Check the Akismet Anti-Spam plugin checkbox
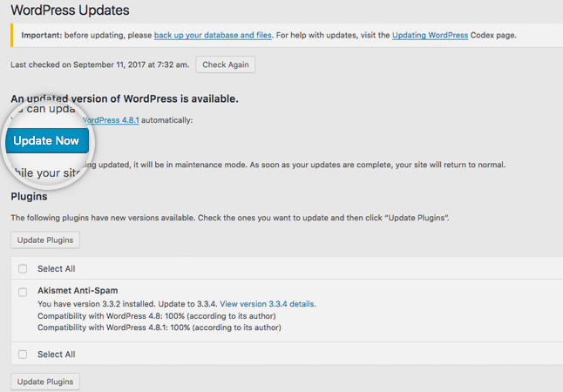Viewport: 563px width, 392px height. pyautogui.click(x=23, y=291)
